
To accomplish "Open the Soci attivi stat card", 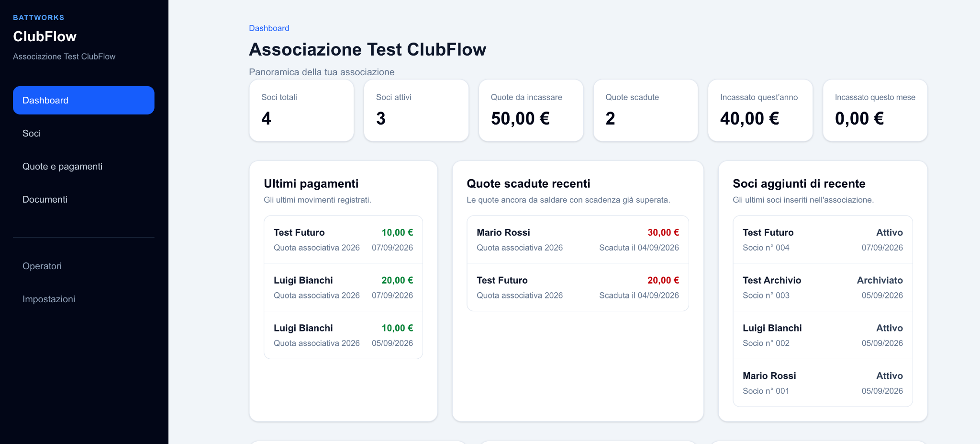I will pos(416,110).
